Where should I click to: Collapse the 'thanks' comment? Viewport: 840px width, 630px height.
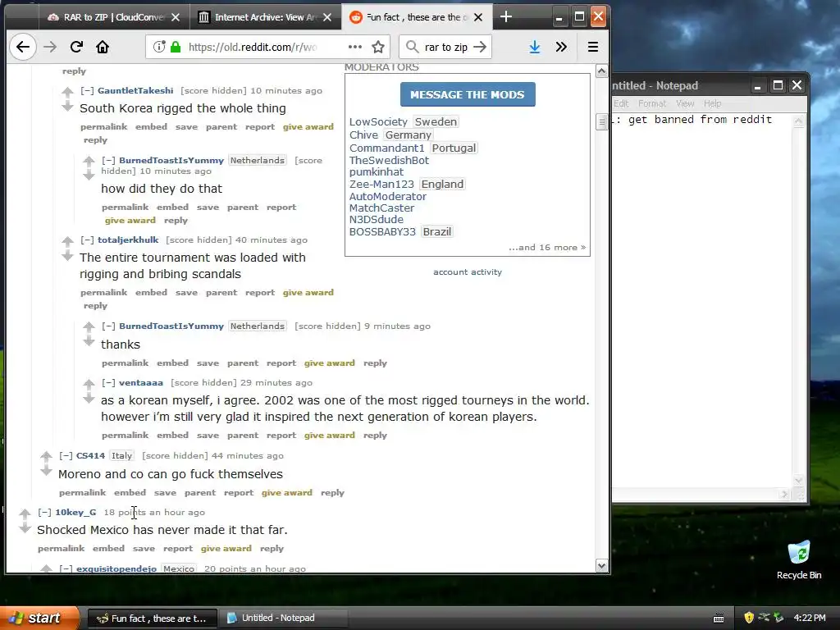109,326
